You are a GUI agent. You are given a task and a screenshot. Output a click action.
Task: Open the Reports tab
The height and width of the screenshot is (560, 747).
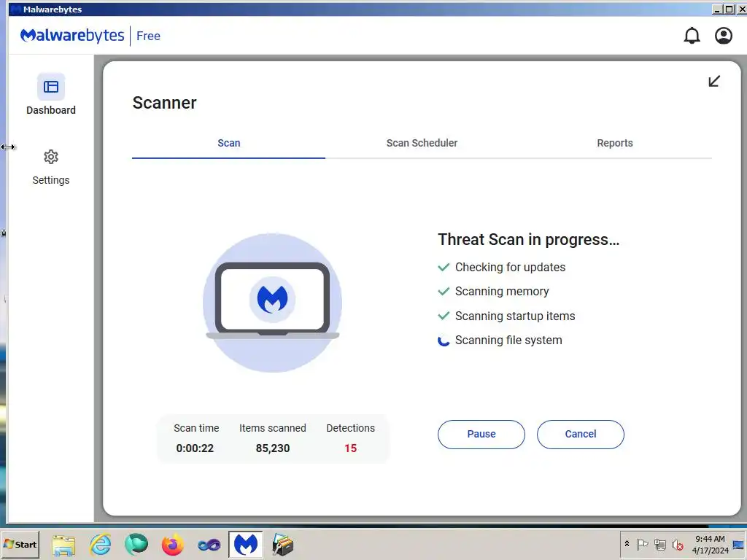(614, 143)
